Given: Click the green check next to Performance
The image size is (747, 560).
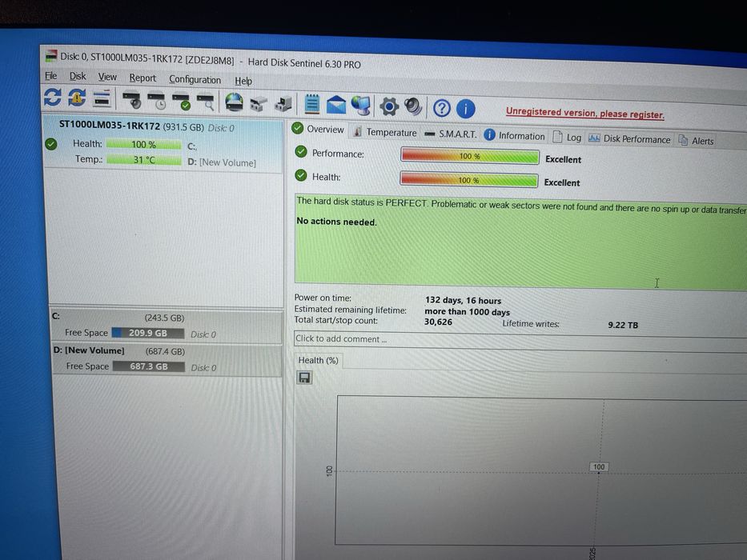Looking at the screenshot, I should pos(300,152).
